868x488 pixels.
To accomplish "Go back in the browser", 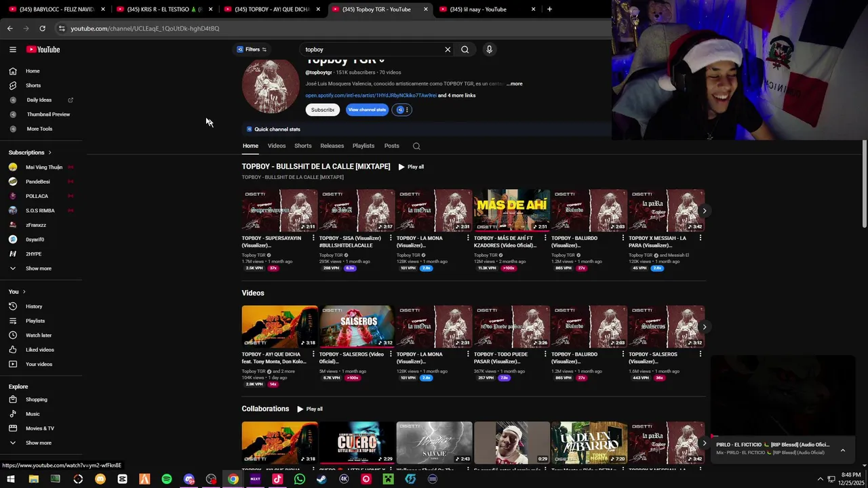I will pyautogui.click(x=9, y=28).
